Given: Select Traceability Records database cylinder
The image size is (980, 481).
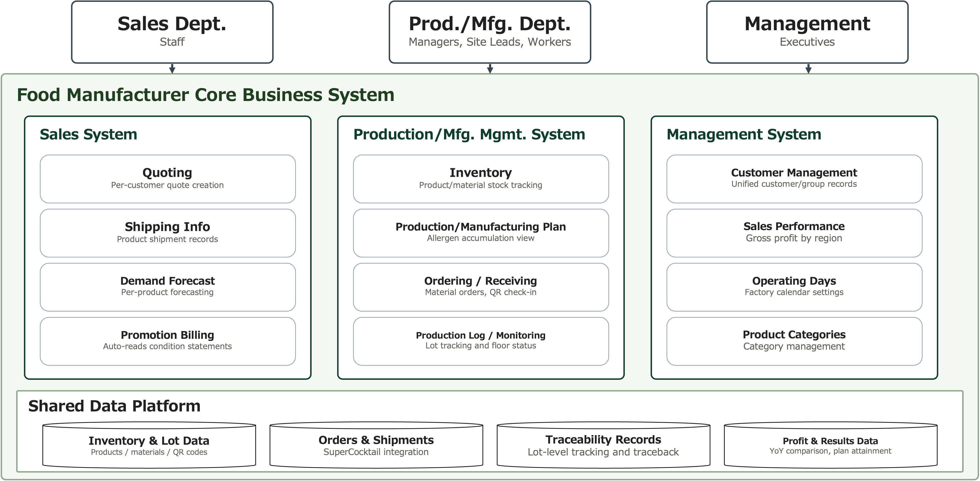Looking at the screenshot, I should (x=603, y=445).
